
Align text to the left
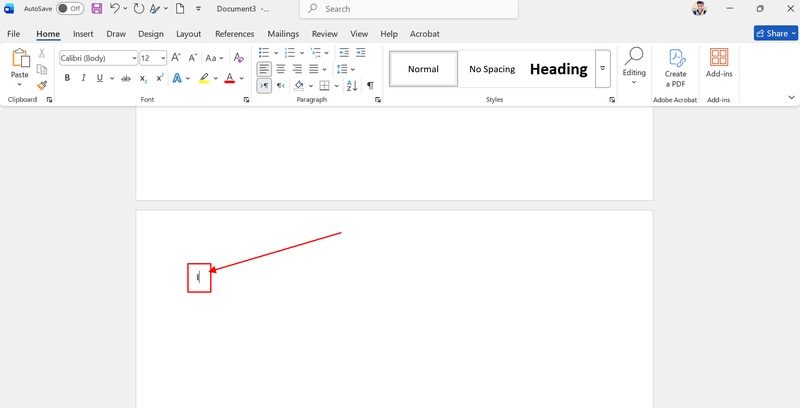click(264, 69)
